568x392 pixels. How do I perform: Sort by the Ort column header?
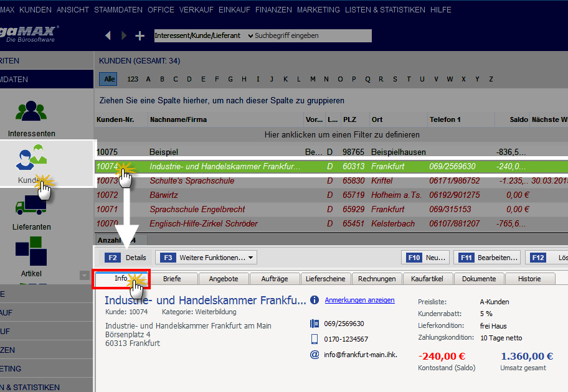(398, 119)
